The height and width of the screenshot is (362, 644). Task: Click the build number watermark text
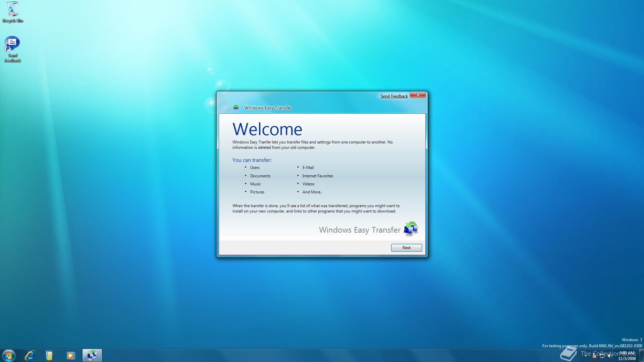tap(592, 346)
